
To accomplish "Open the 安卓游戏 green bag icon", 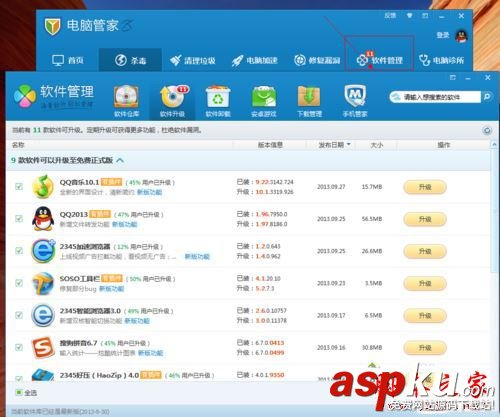I will [264, 101].
